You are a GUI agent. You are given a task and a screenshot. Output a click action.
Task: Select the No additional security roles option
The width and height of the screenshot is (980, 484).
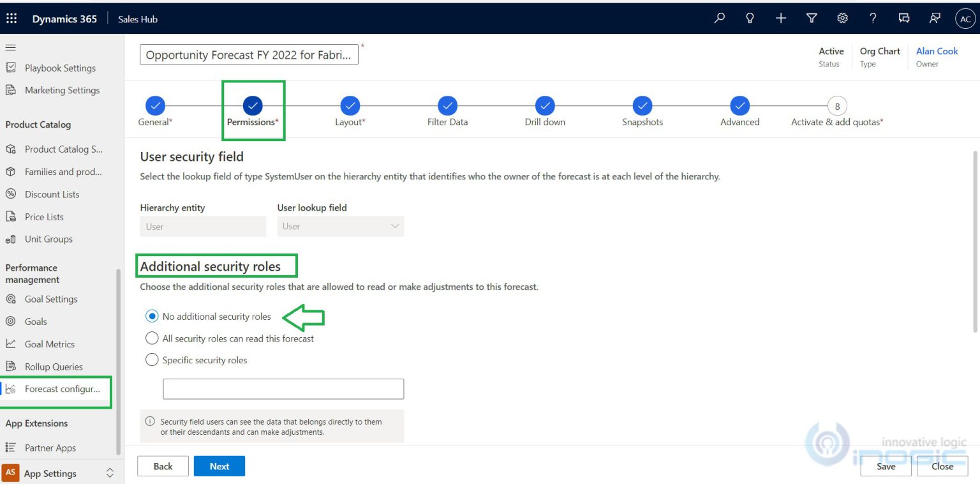click(x=151, y=316)
